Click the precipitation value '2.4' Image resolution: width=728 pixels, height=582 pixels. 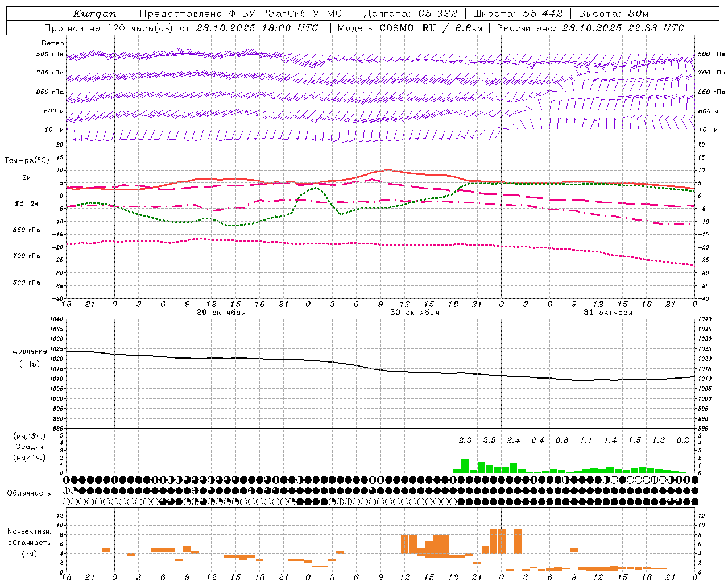(514, 440)
